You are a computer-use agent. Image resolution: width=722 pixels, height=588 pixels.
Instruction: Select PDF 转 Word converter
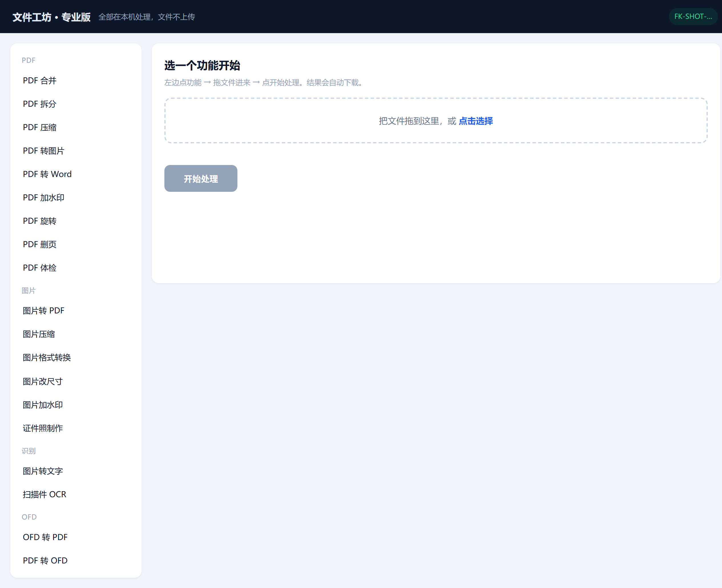pos(76,174)
